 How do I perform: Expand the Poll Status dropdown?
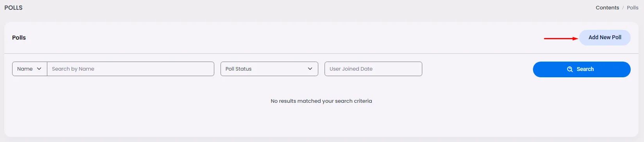[269, 69]
